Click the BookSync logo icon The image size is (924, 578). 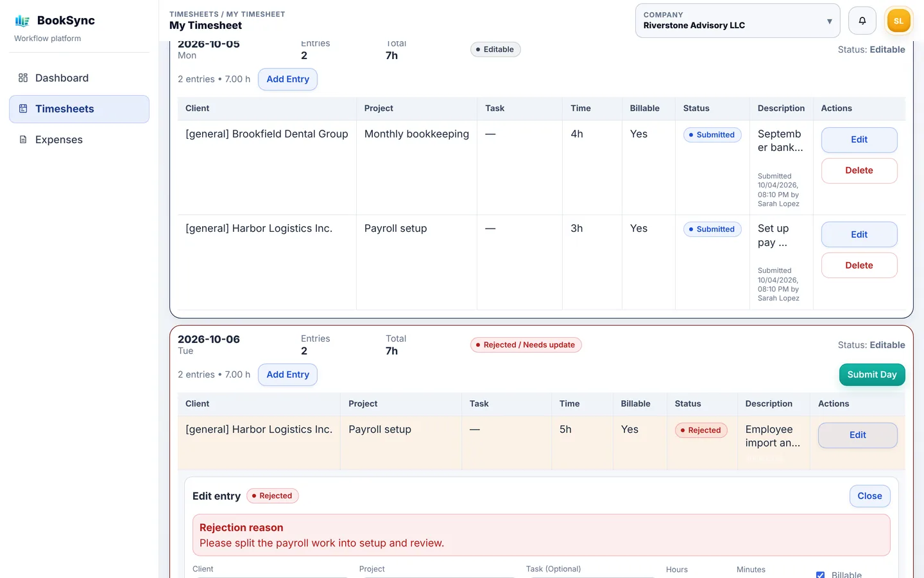click(22, 21)
